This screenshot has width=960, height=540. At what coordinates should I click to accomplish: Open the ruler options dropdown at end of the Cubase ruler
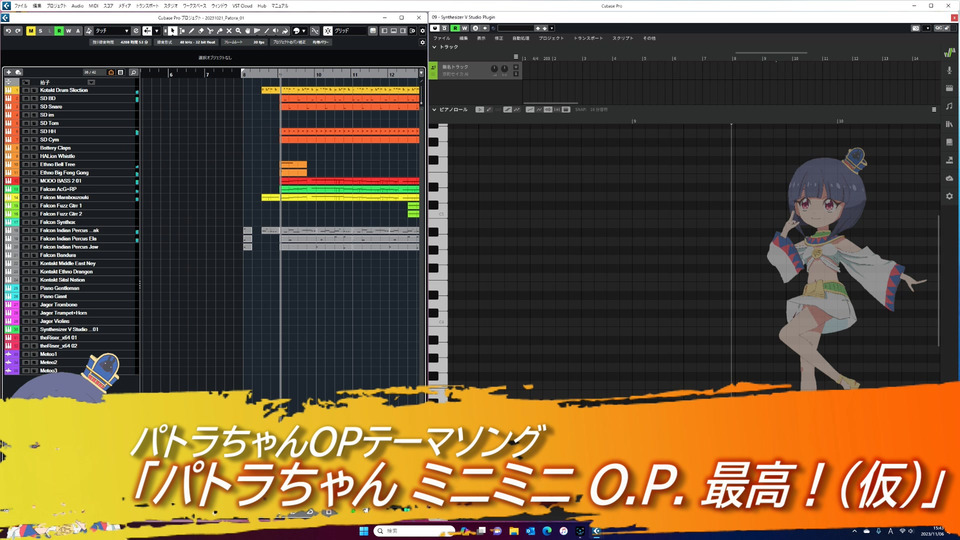(x=421, y=73)
